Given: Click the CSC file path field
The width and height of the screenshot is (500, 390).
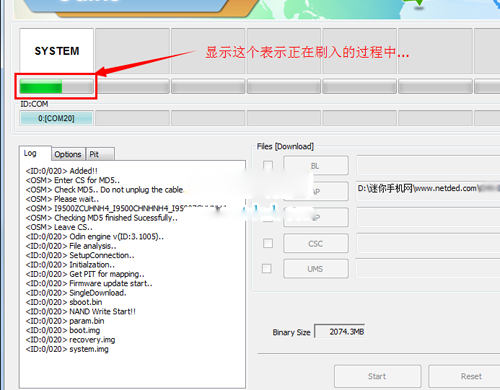Looking at the screenshot, I should coord(428,243).
